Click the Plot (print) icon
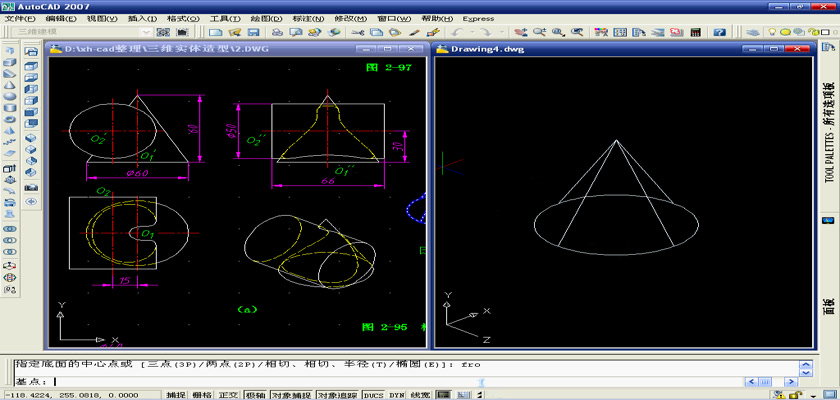Screen dimensions: 840x400 coord(277,32)
